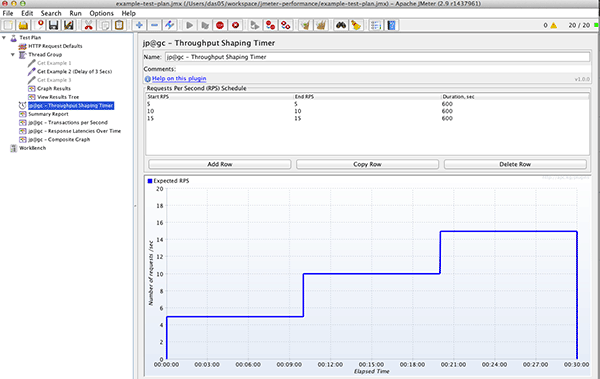Open the Help on this plugin link
This screenshot has width=600, height=379.
[x=179, y=78]
